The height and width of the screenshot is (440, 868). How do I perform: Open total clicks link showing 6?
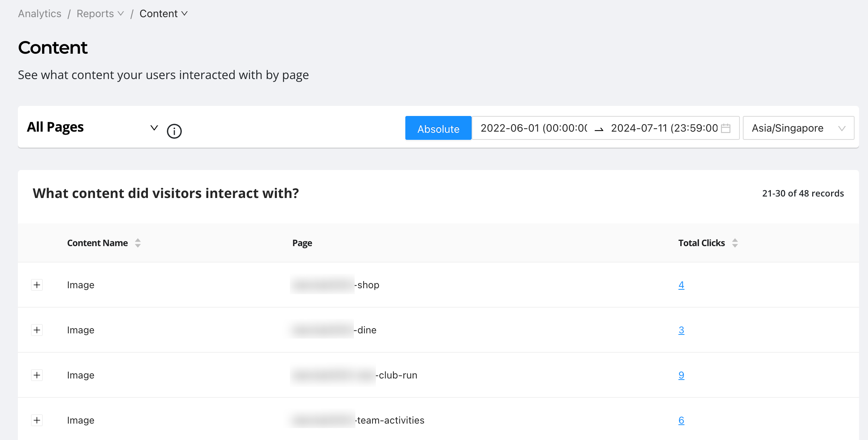(x=681, y=420)
